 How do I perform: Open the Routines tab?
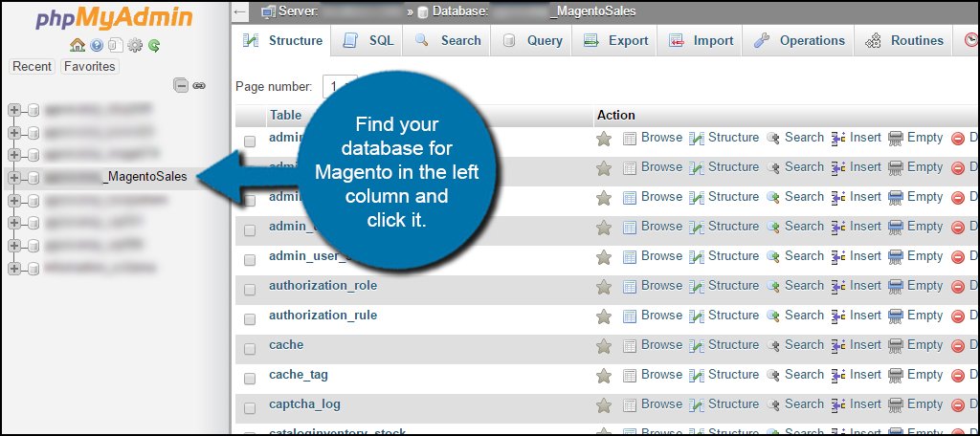pyautogui.click(x=903, y=40)
